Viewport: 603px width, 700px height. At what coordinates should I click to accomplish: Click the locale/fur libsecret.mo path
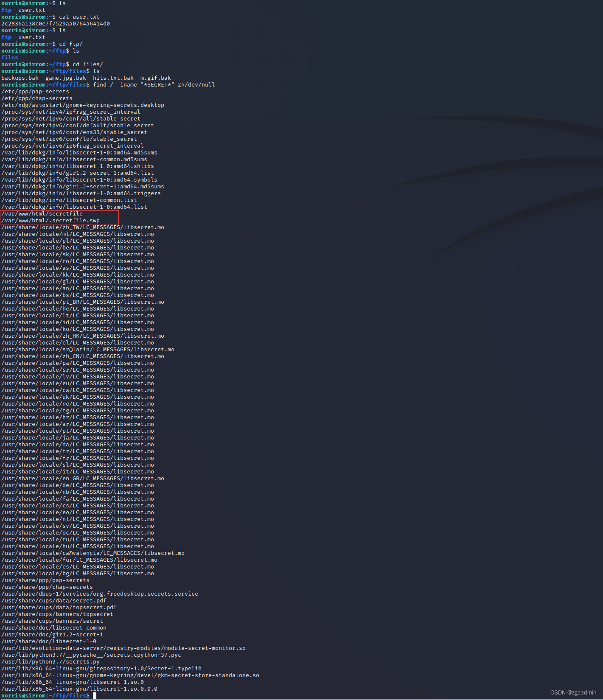[79, 560]
